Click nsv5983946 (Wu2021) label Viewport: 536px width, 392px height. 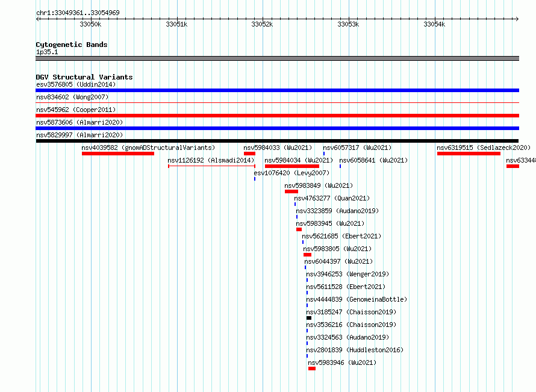tap(342, 362)
